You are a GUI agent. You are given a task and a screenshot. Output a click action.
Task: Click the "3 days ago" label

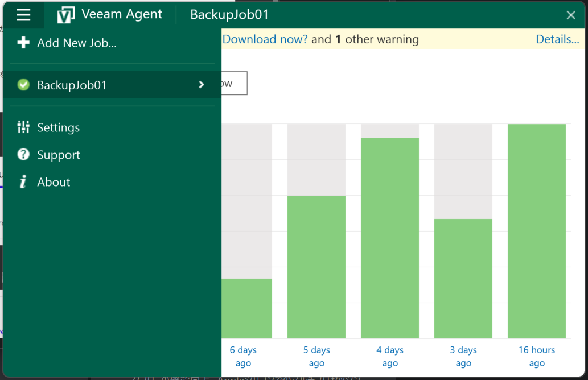pos(463,356)
